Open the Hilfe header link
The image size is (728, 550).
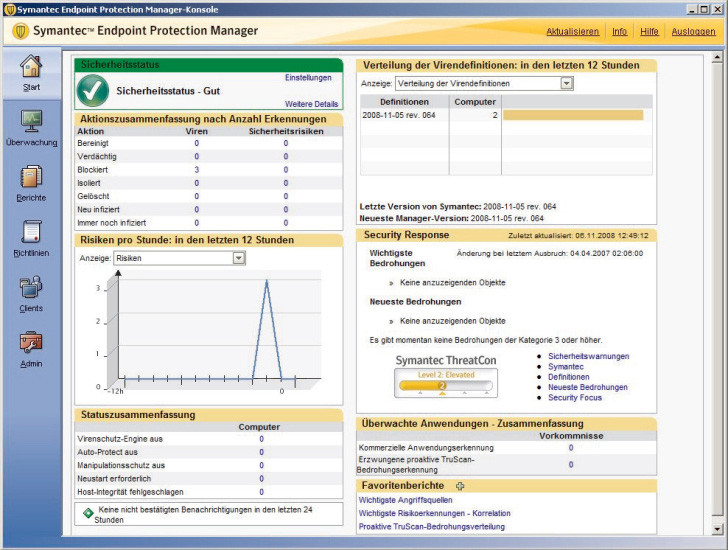[649, 32]
